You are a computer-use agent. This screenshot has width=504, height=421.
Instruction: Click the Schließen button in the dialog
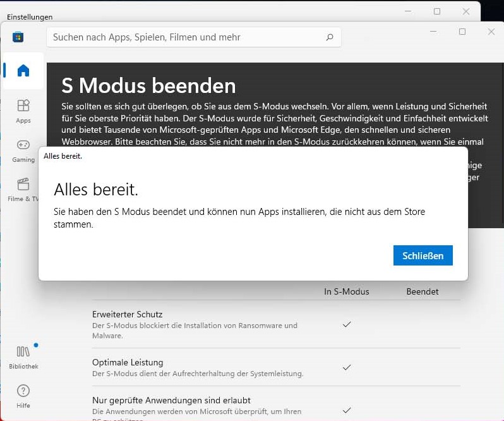tap(423, 255)
